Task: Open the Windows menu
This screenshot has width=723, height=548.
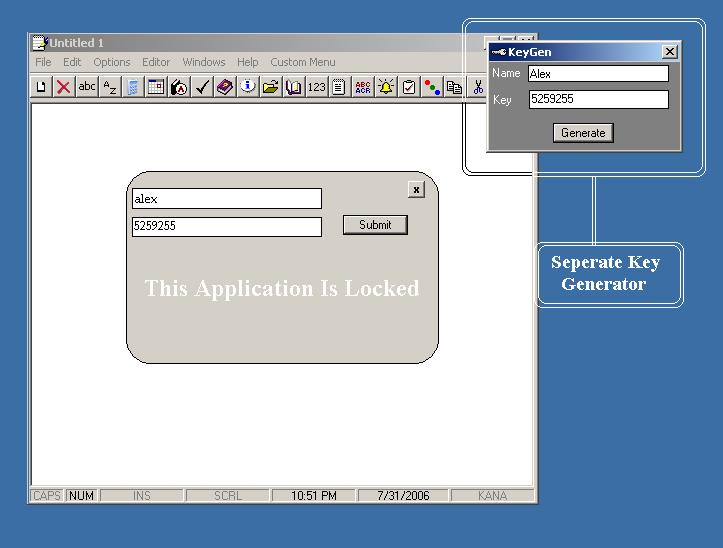Action: pos(203,62)
